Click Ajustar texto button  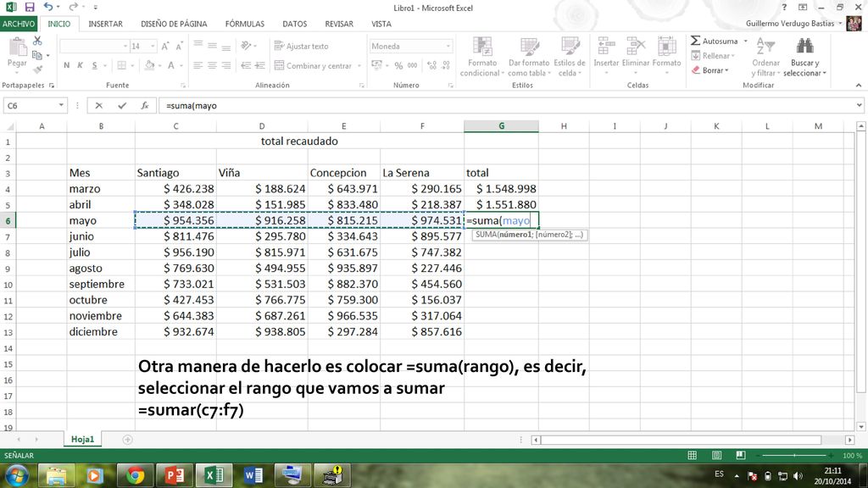pyautogui.click(x=301, y=46)
